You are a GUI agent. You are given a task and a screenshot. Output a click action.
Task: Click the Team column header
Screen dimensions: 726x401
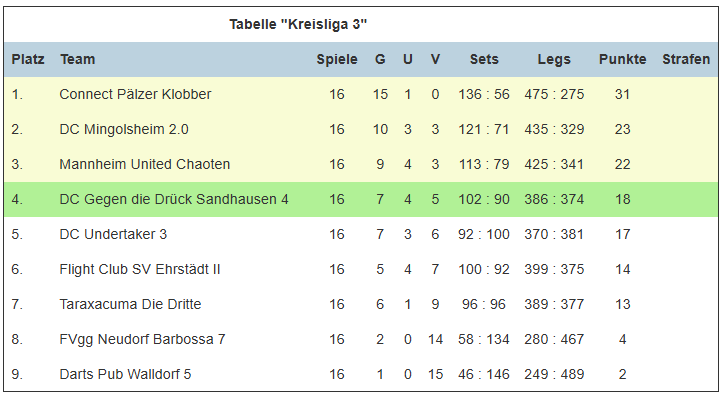(77, 59)
